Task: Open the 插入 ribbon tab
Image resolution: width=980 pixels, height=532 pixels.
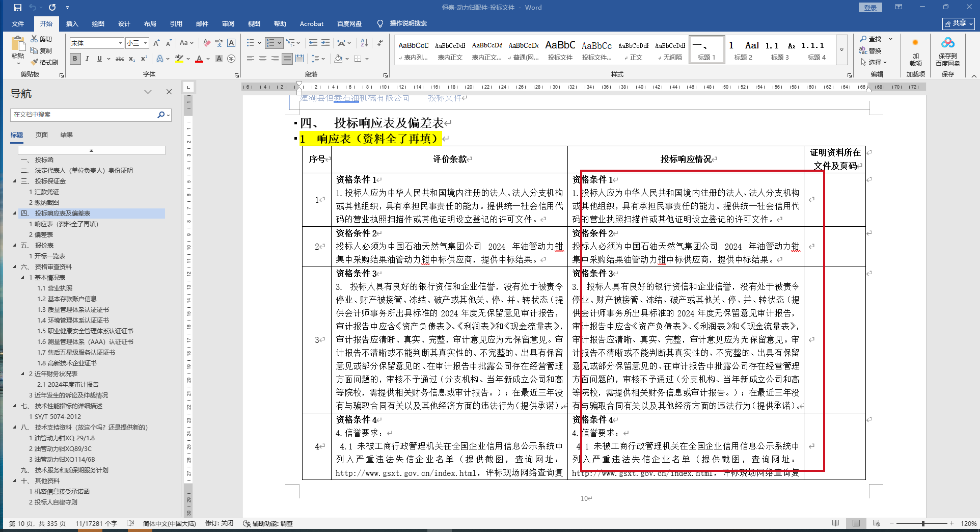Action: click(x=72, y=23)
